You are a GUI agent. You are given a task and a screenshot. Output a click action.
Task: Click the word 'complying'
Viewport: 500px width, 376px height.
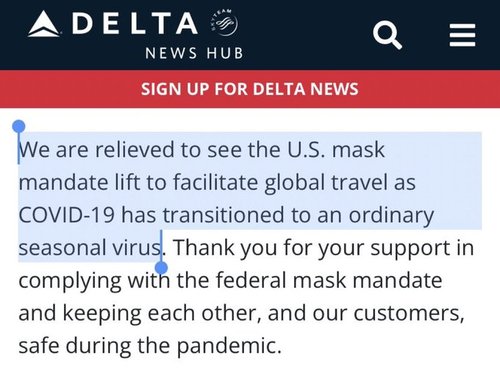pos(70,281)
